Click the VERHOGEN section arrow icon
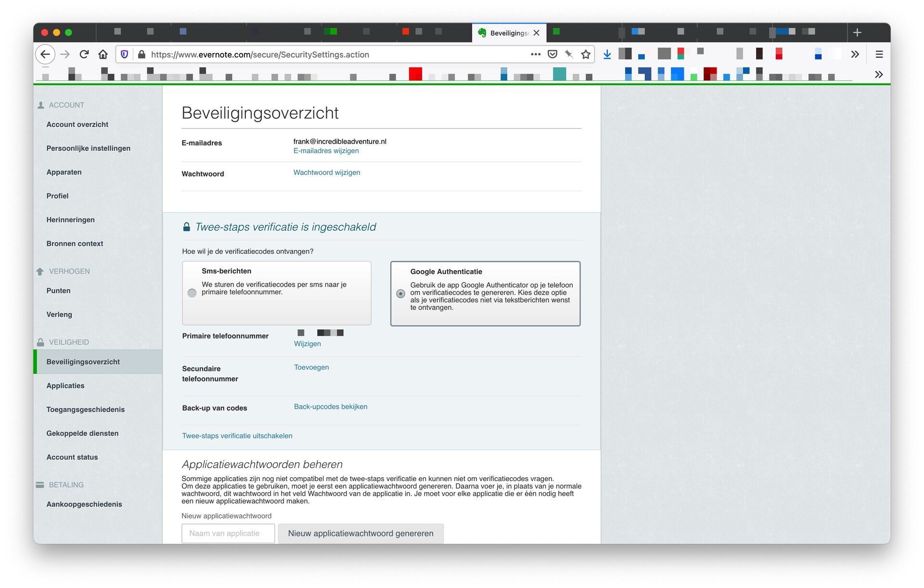The image size is (924, 588). pos(40,272)
